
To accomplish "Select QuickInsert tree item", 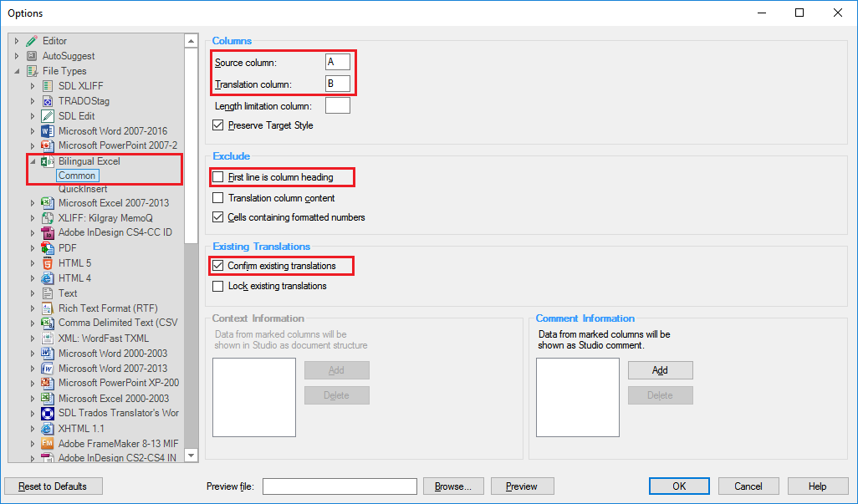I will click(83, 189).
